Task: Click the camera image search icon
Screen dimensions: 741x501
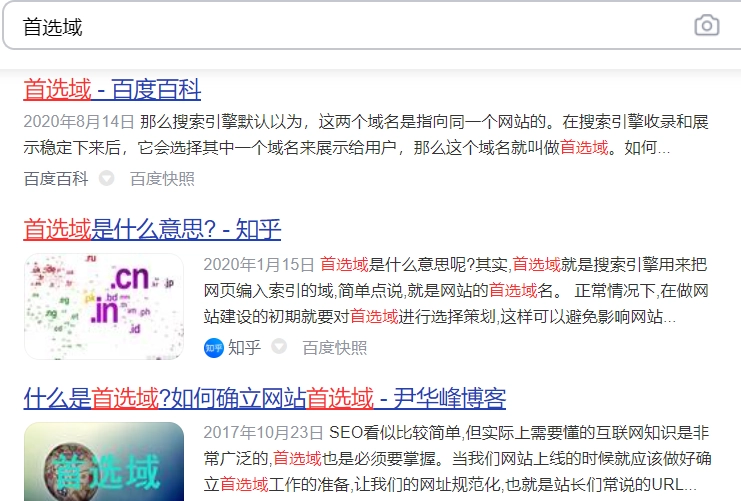Action: tap(707, 26)
